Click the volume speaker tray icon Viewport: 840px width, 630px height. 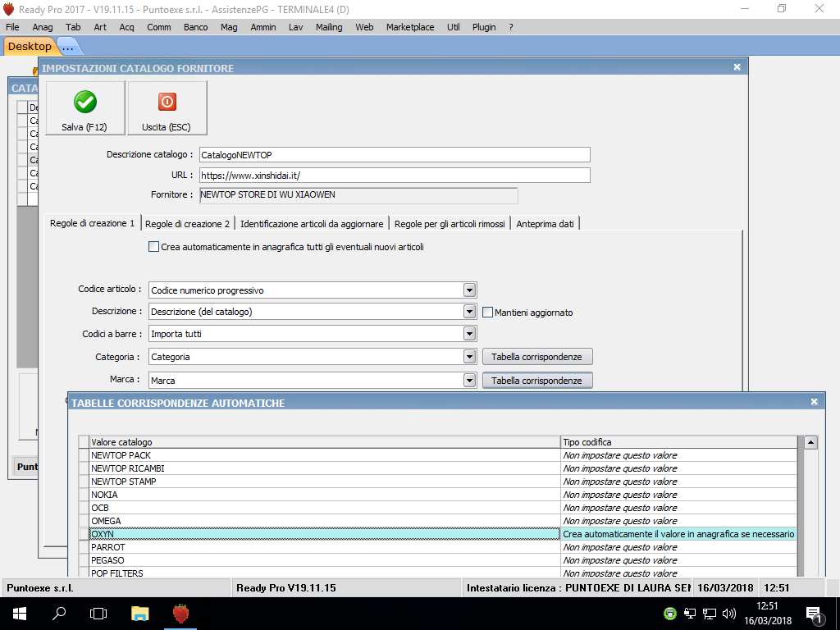(729, 614)
